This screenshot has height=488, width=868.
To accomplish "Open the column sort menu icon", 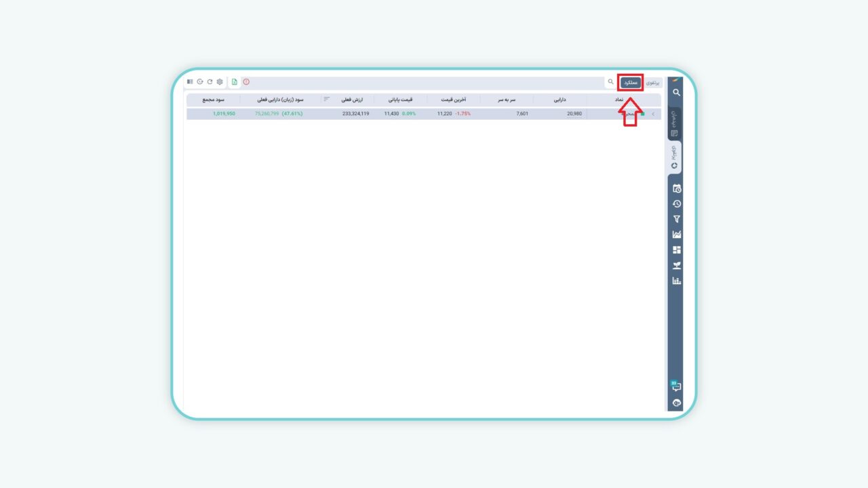I will point(327,99).
